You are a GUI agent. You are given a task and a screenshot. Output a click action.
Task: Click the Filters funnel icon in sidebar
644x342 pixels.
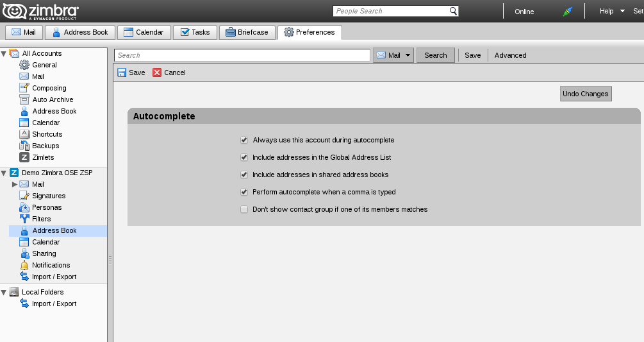24,219
